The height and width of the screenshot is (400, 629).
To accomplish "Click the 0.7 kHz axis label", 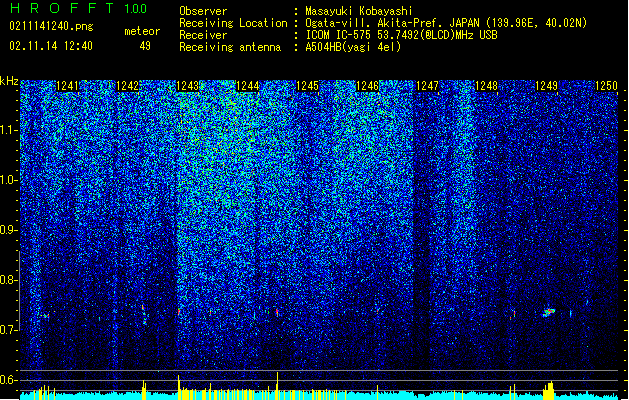I will click(7, 330).
